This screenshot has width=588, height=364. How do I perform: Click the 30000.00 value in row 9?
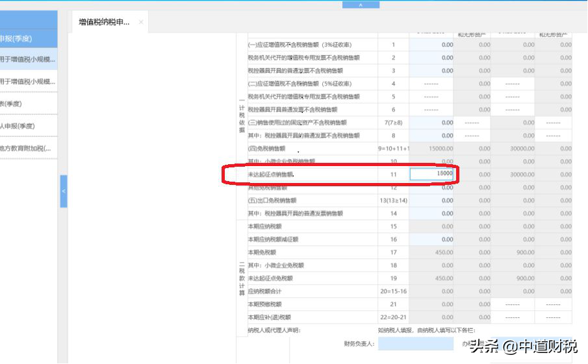click(522, 149)
